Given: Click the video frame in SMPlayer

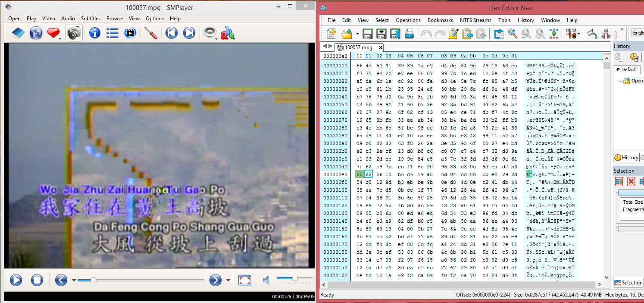Looking at the screenshot, I should coord(159,155).
